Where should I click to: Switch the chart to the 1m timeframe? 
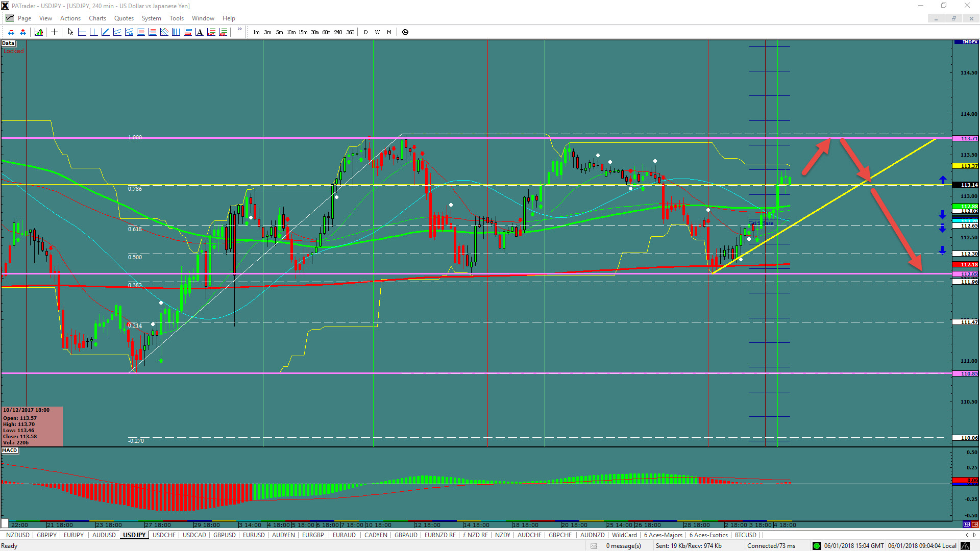coord(256,32)
